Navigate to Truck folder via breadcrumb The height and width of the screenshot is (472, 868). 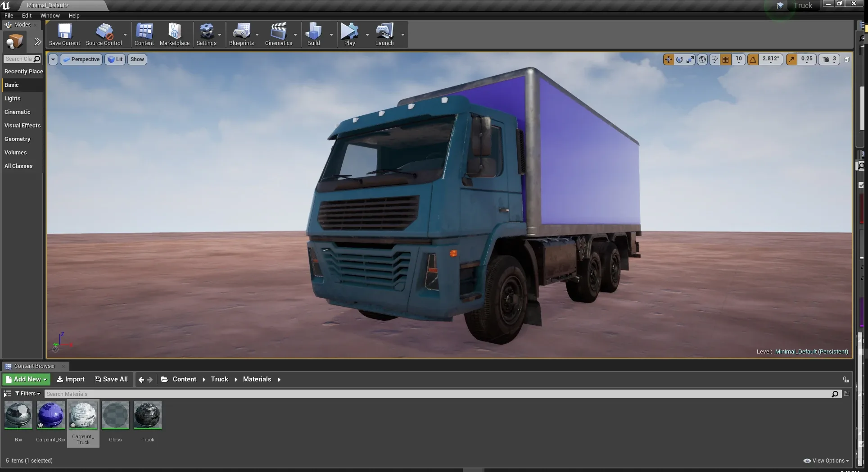coord(220,379)
